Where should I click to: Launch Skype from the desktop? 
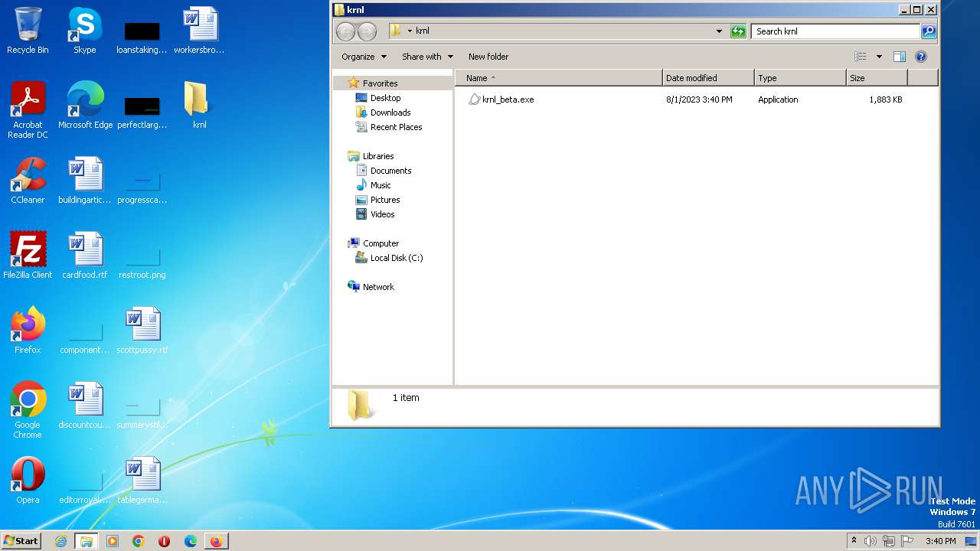[x=84, y=31]
